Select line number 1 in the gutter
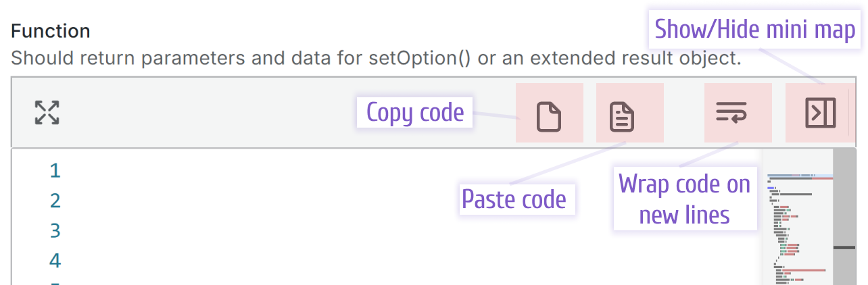 pyautogui.click(x=55, y=171)
